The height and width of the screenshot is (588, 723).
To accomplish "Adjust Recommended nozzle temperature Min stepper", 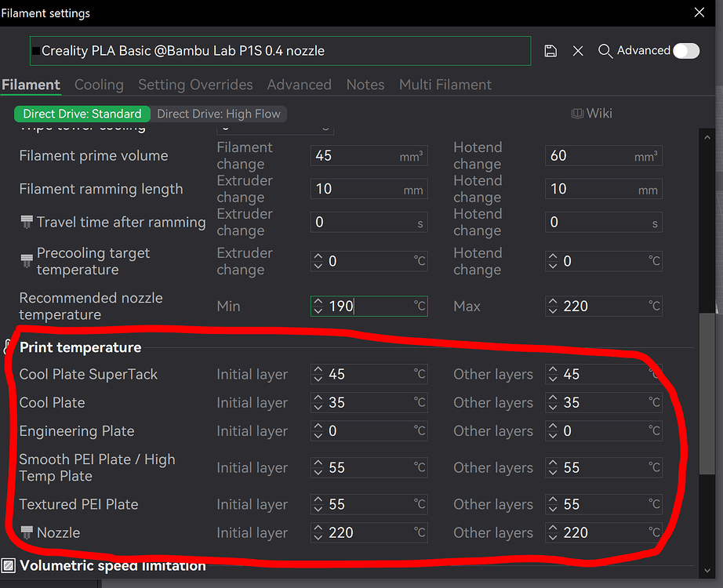I will coord(318,307).
